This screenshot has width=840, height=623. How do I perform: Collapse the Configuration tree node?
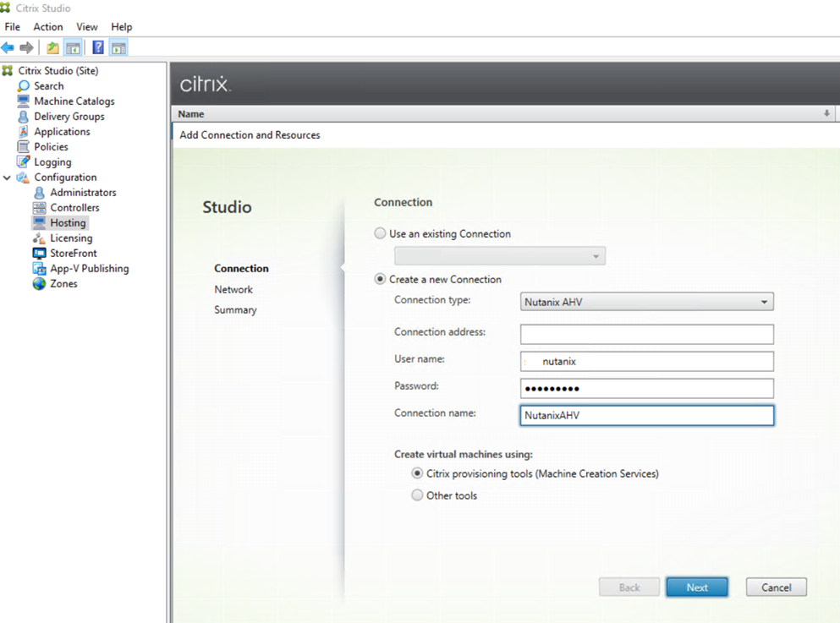click(x=8, y=178)
